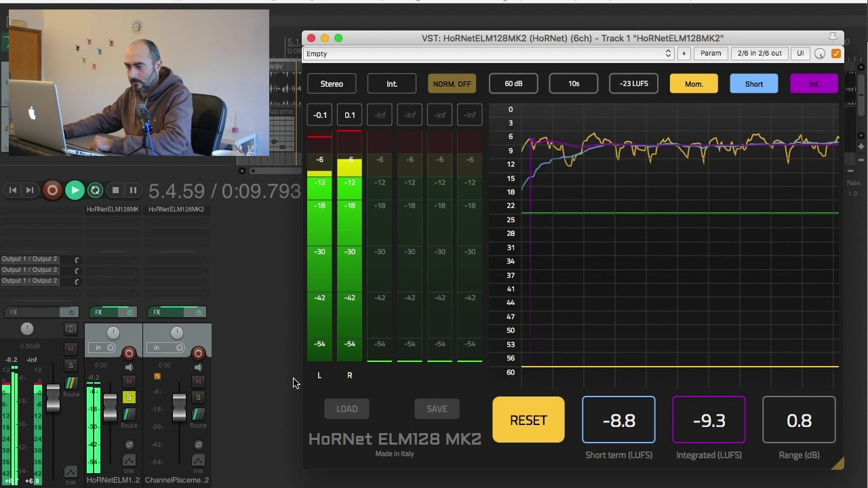Viewport: 868px width, 488px height.
Task: Click the Short term -8.8 readout
Action: coord(618,420)
